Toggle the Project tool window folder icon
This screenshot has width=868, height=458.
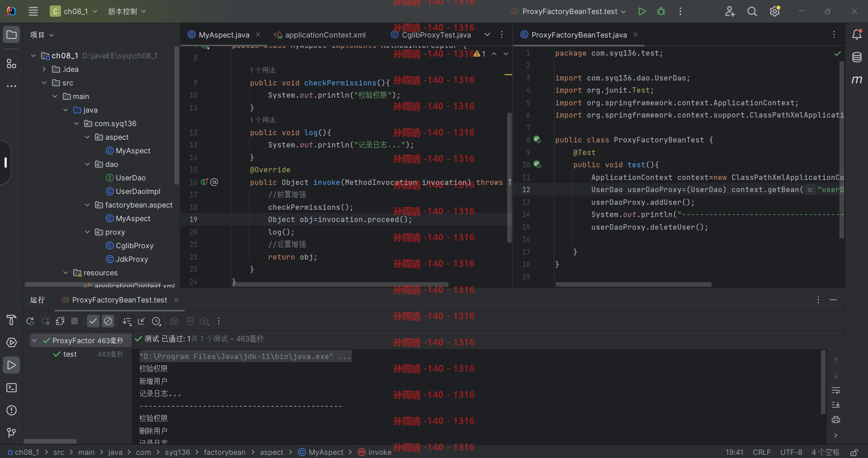12,35
